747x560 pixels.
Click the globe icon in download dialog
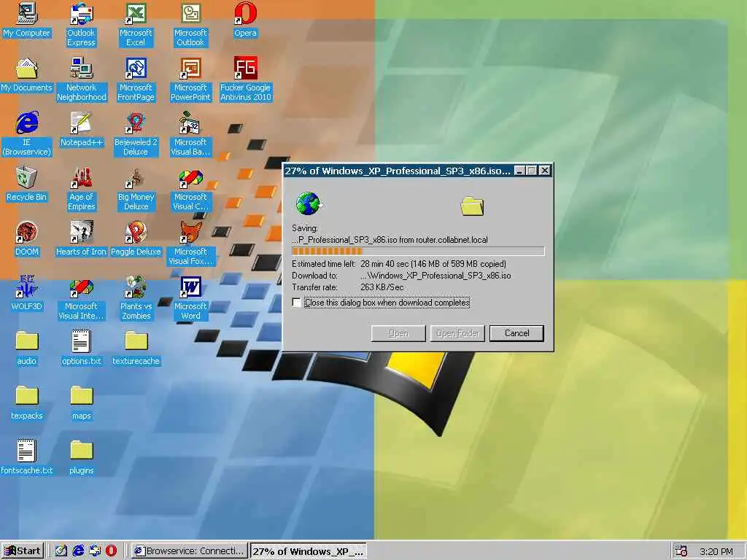(309, 204)
